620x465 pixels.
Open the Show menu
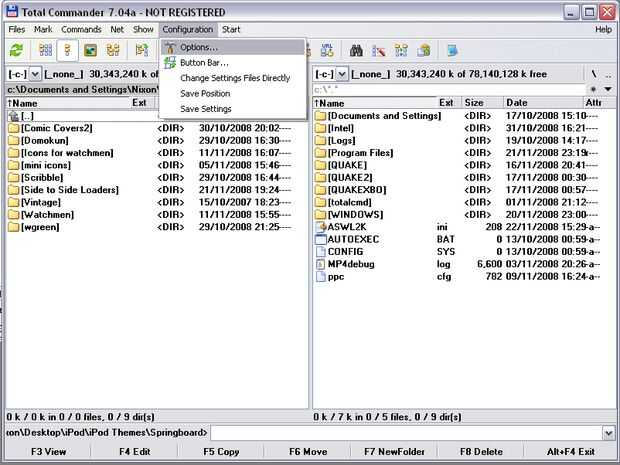click(x=143, y=29)
